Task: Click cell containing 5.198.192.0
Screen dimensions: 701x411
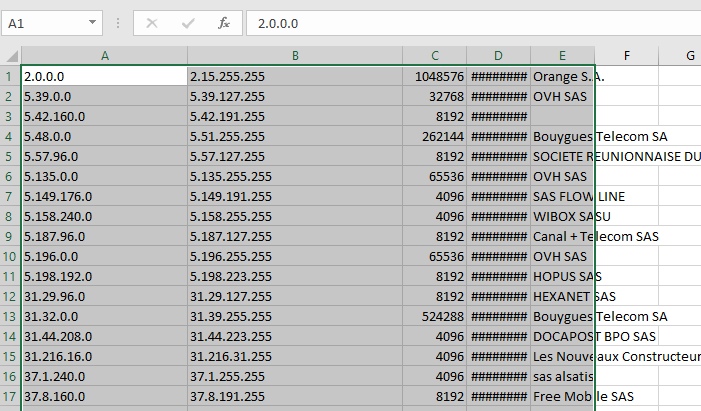Action: pos(105,276)
